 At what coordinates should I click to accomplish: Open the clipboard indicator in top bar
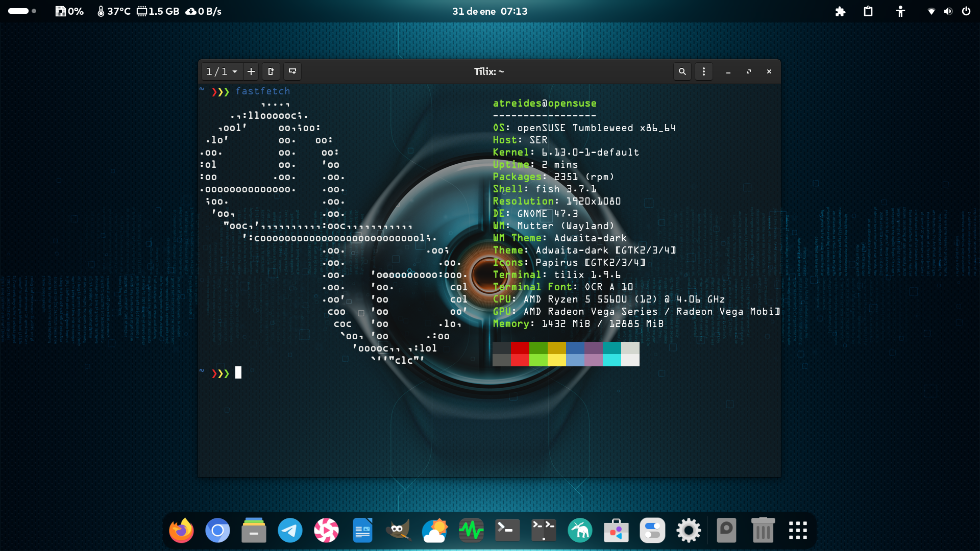point(868,11)
